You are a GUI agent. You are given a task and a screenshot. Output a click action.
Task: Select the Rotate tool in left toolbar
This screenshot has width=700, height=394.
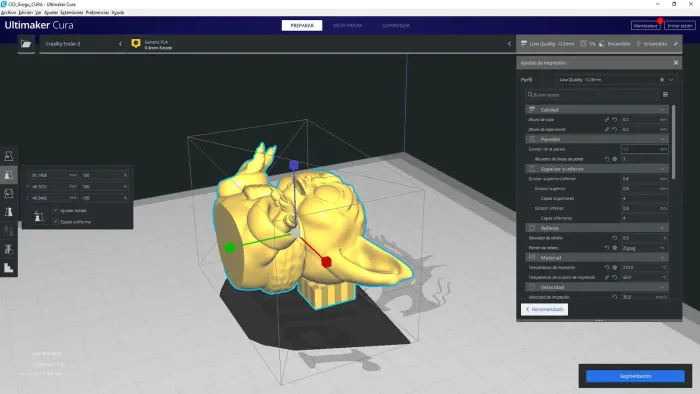8,193
